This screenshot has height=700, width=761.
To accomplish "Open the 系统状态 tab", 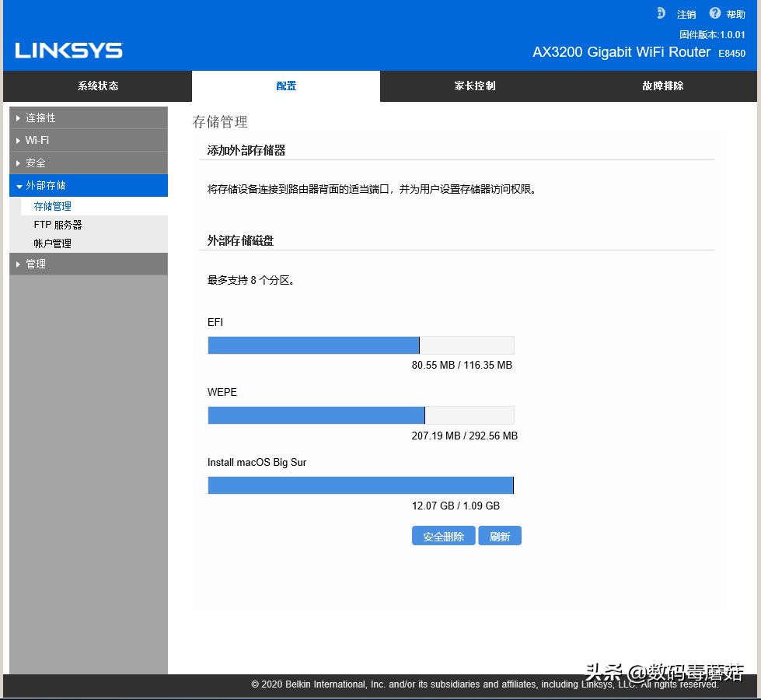I will 97,86.
